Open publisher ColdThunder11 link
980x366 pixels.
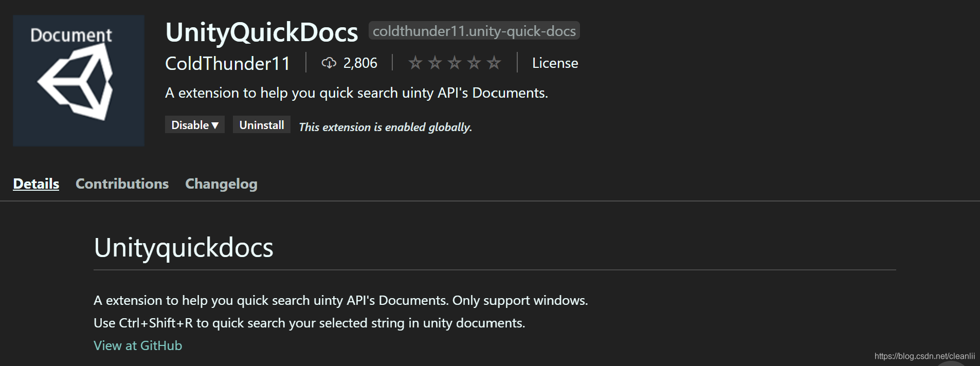(x=228, y=63)
